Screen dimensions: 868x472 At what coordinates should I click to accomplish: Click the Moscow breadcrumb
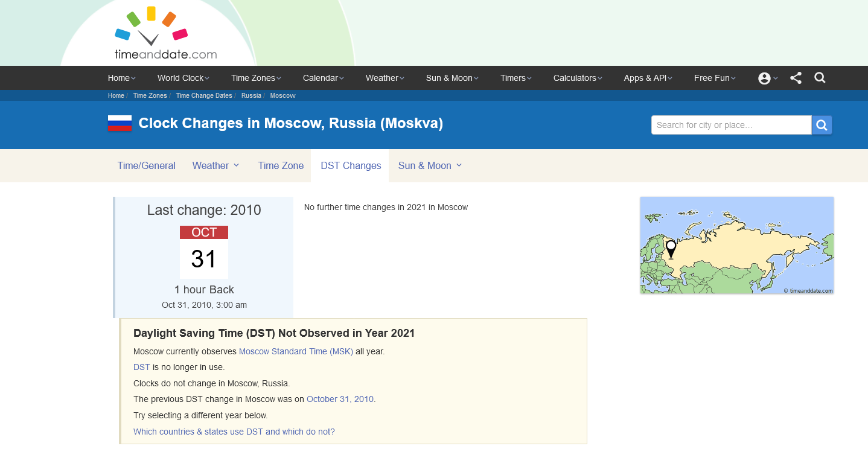pyautogui.click(x=282, y=96)
